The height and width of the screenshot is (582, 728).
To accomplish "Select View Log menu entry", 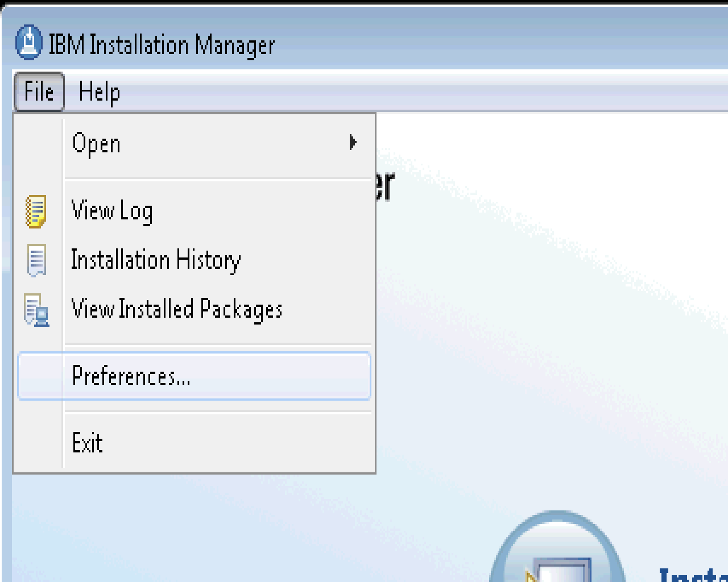I will tap(194, 211).
